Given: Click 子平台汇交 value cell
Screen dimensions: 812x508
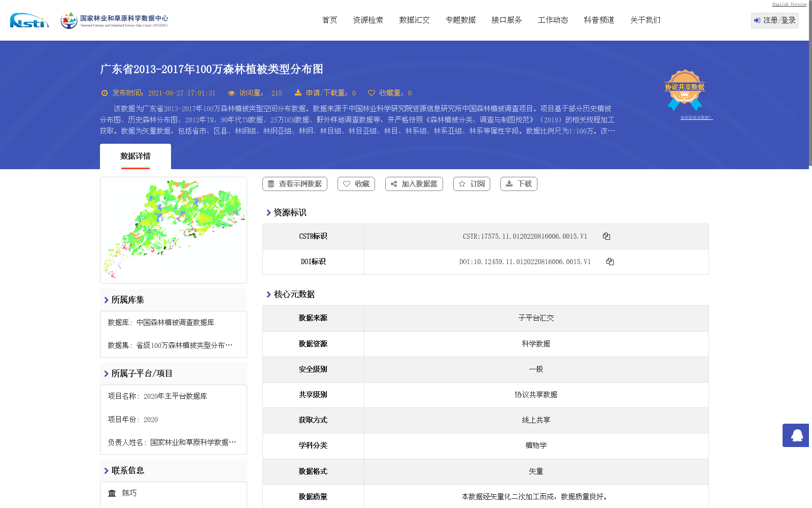Looking at the screenshot, I should [536, 318].
